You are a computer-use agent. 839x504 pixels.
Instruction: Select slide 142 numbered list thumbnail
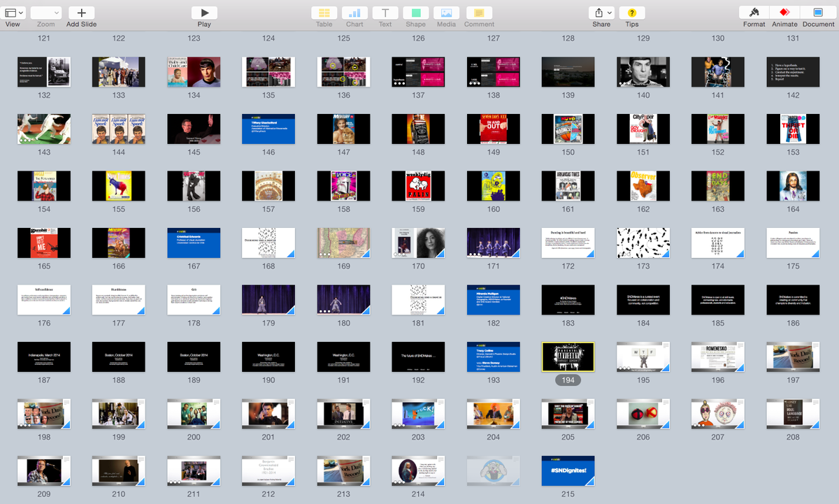(x=793, y=72)
